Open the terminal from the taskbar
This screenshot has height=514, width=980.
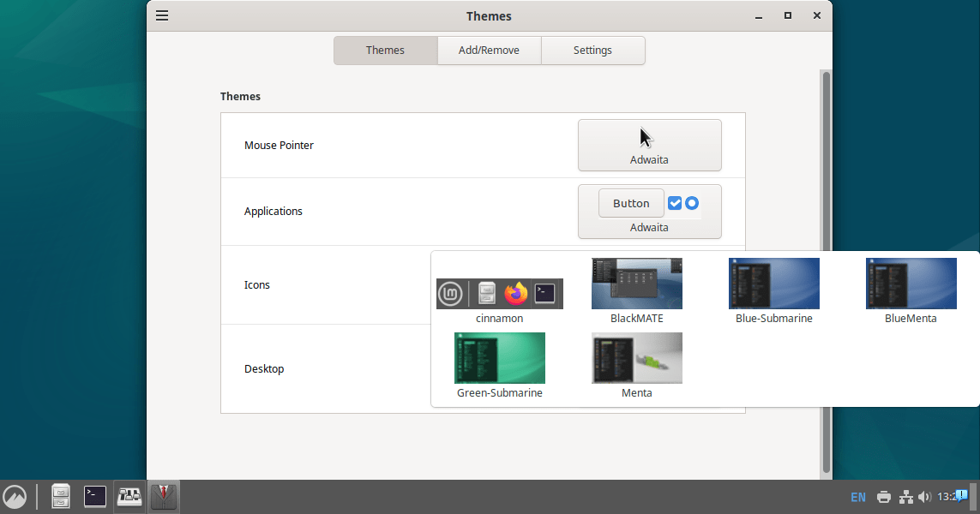point(94,496)
